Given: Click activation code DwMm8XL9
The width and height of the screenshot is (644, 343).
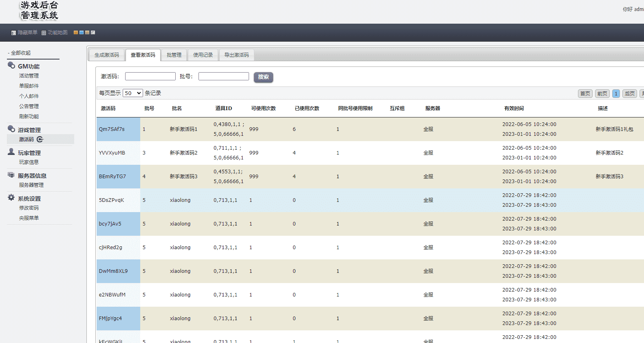Looking at the screenshot, I should coord(113,271).
